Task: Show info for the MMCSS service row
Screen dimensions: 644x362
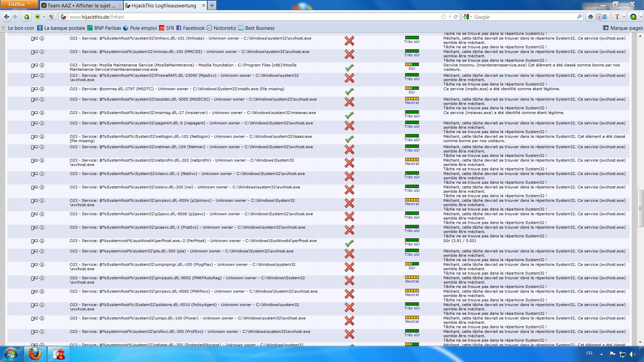Action: pyautogui.click(x=42, y=52)
